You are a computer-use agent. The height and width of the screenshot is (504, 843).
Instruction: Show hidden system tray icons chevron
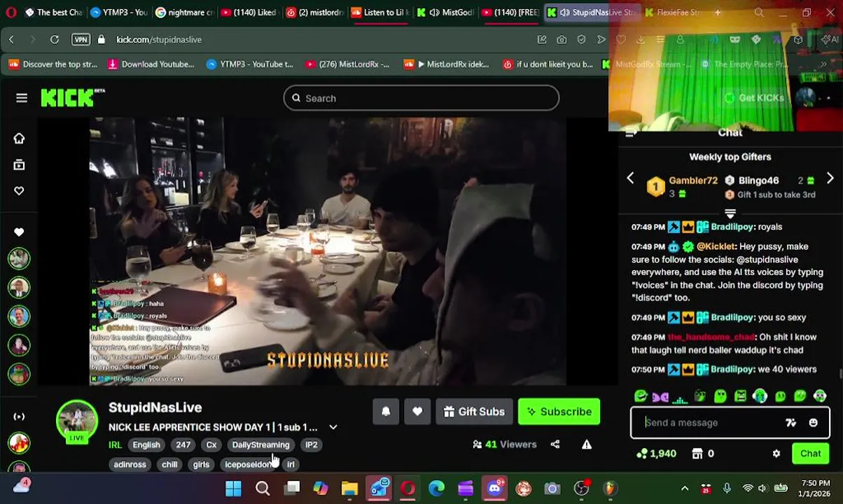pos(685,489)
